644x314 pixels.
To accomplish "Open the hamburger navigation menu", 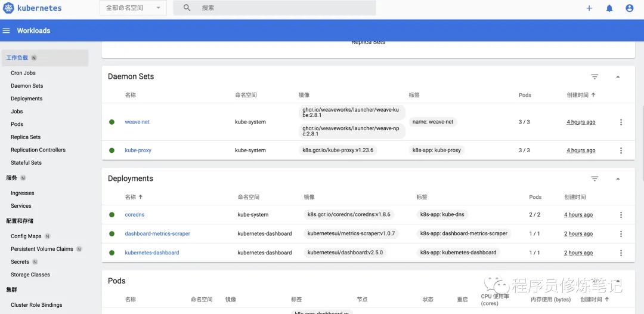I will [x=6, y=31].
